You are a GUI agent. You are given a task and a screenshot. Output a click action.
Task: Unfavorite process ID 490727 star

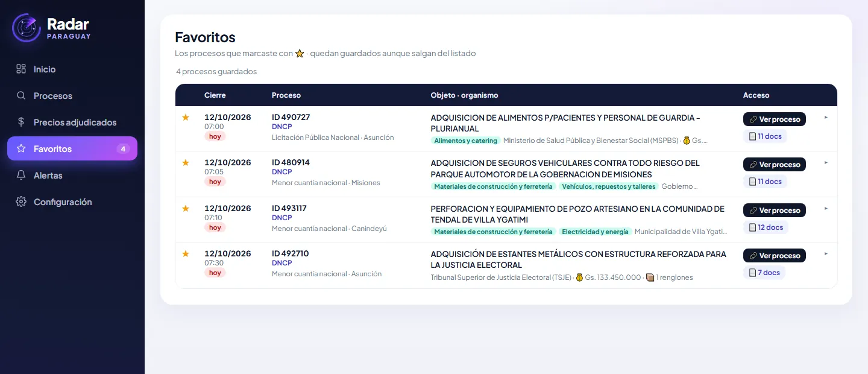[x=186, y=117]
